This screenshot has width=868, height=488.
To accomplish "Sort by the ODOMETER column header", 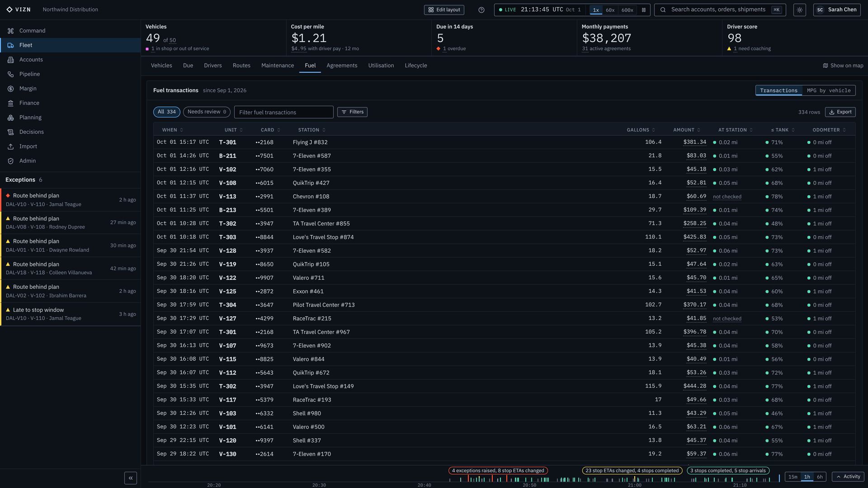I will (x=829, y=130).
